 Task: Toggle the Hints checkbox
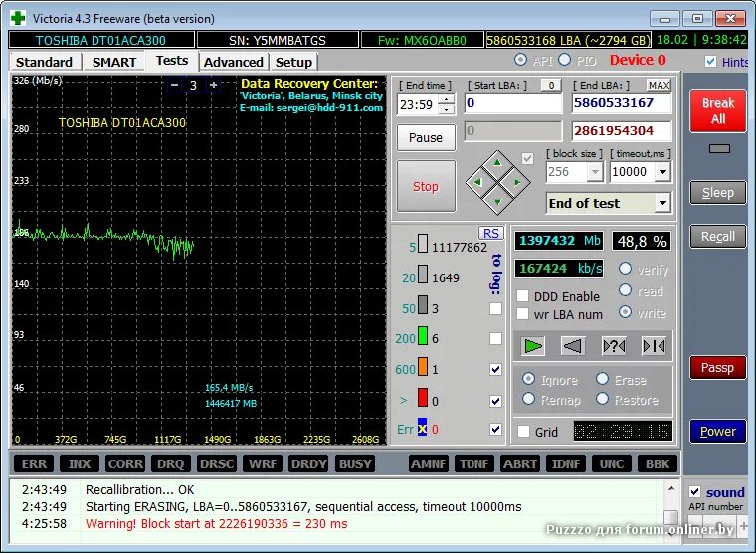coord(710,62)
